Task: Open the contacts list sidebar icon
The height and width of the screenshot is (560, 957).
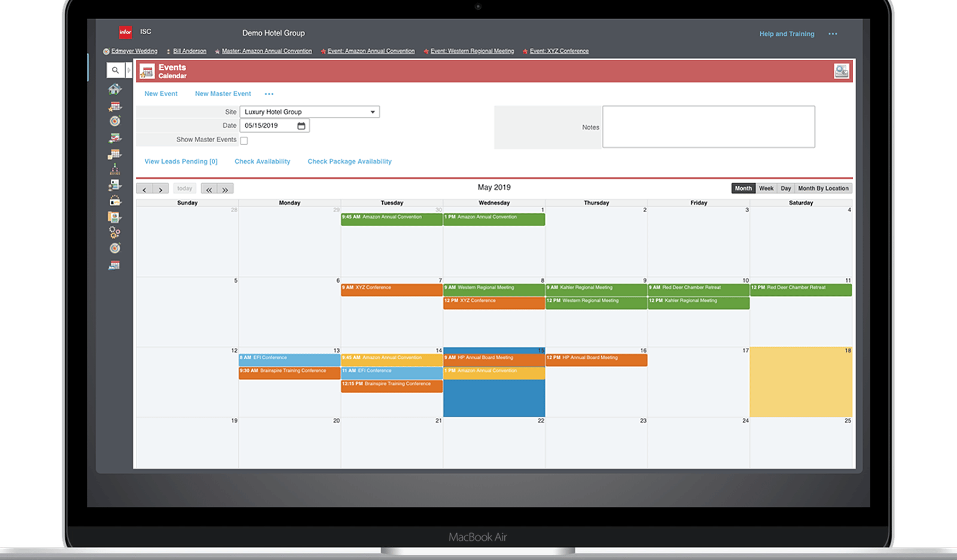Action: click(115, 185)
